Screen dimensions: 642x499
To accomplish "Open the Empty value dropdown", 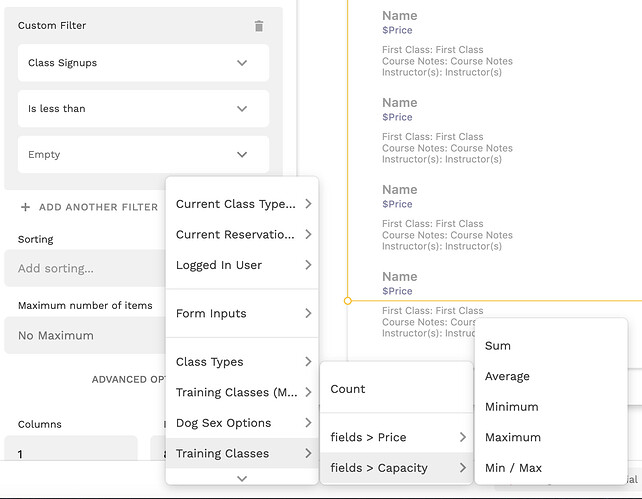I will [x=143, y=155].
